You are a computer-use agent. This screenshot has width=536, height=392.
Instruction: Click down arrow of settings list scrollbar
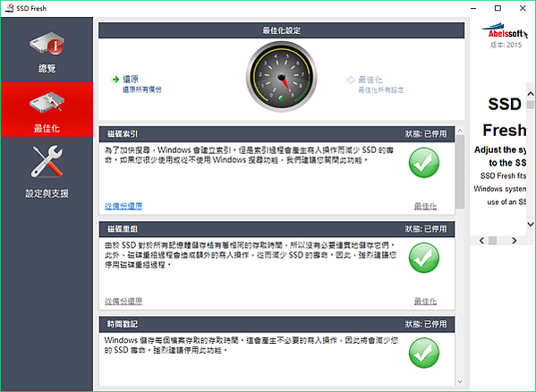click(460, 381)
